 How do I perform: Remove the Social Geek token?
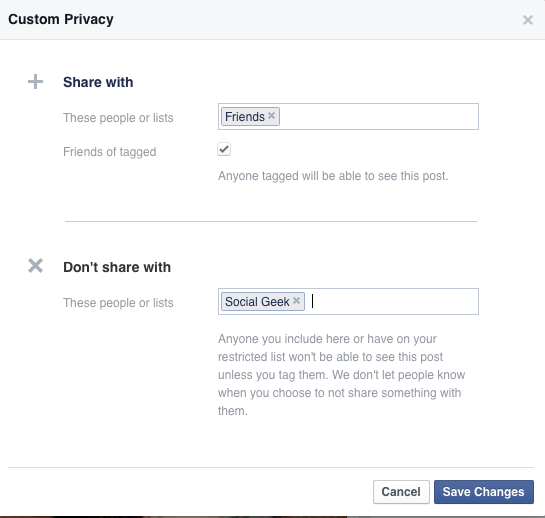(296, 300)
